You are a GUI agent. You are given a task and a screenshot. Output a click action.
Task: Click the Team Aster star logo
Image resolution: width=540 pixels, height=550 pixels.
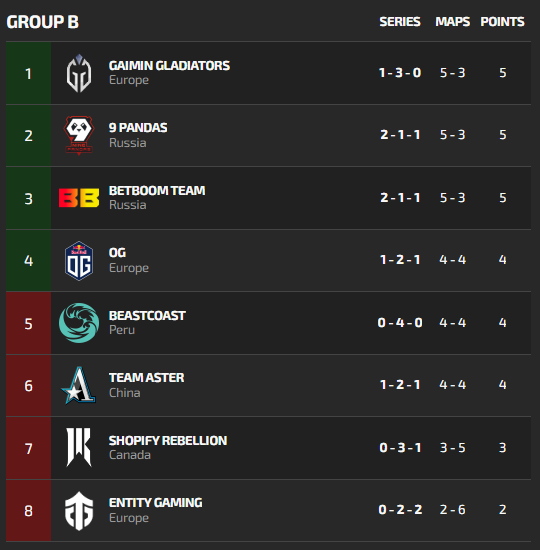point(79,385)
